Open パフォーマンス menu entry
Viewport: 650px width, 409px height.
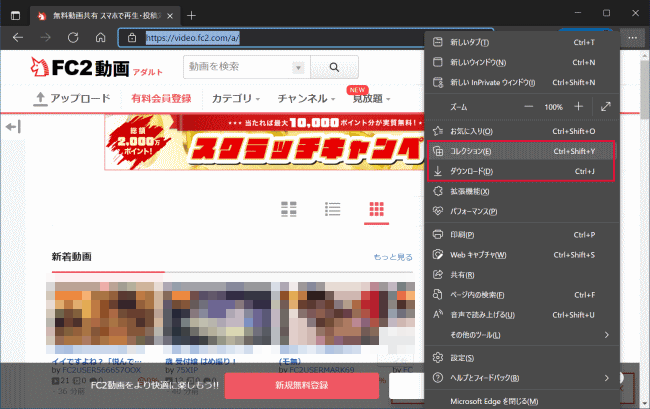pos(522,211)
